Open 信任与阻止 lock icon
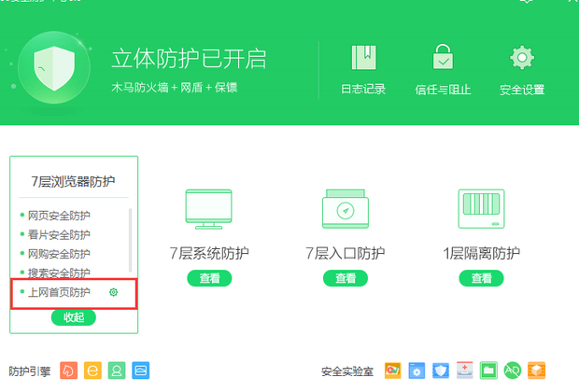The width and height of the screenshot is (579, 392). (443, 57)
